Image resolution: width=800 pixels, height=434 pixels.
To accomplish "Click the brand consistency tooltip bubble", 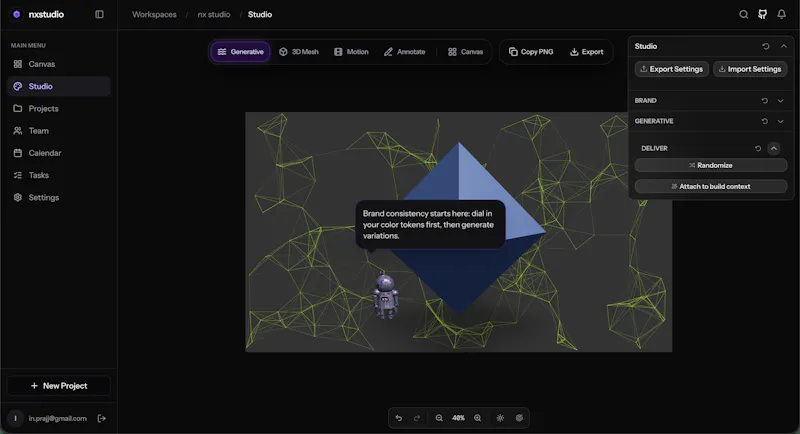I will click(x=430, y=224).
